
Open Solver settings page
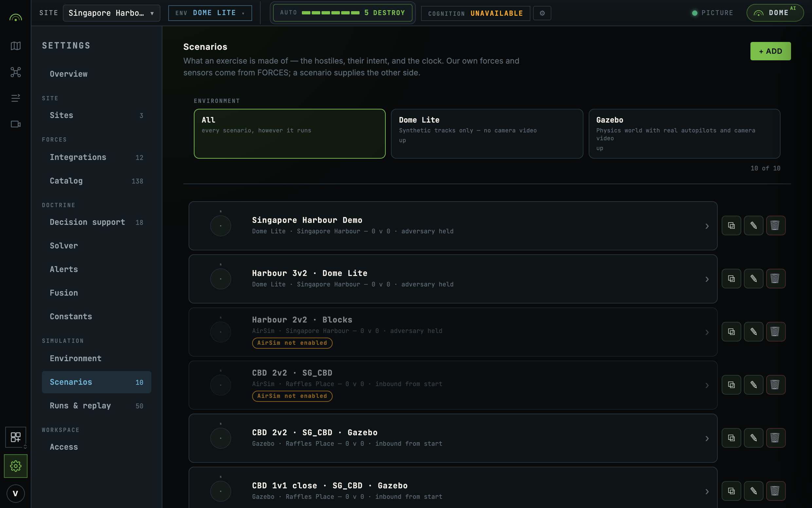[x=96, y=245]
